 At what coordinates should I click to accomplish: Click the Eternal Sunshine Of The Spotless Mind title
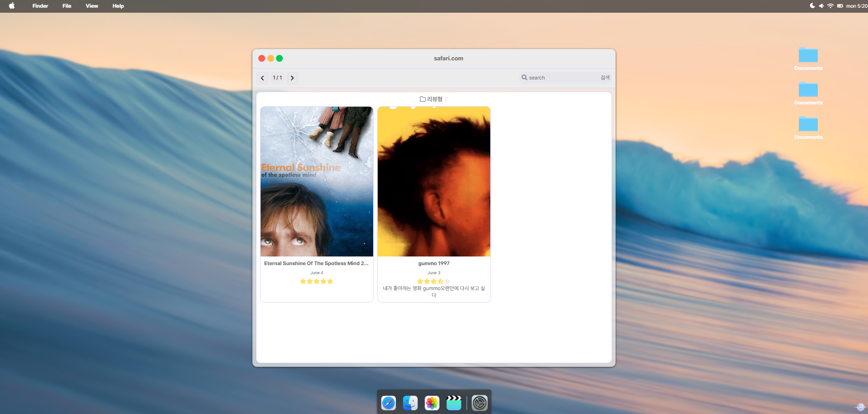[316, 263]
